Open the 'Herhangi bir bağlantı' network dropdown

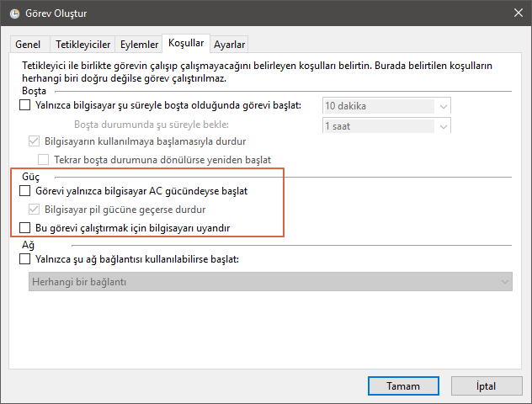pos(270,282)
